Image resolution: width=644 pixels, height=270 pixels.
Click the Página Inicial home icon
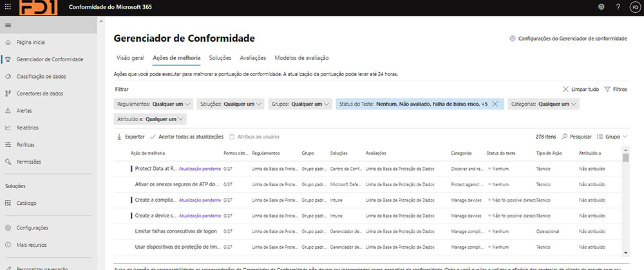tap(8, 43)
